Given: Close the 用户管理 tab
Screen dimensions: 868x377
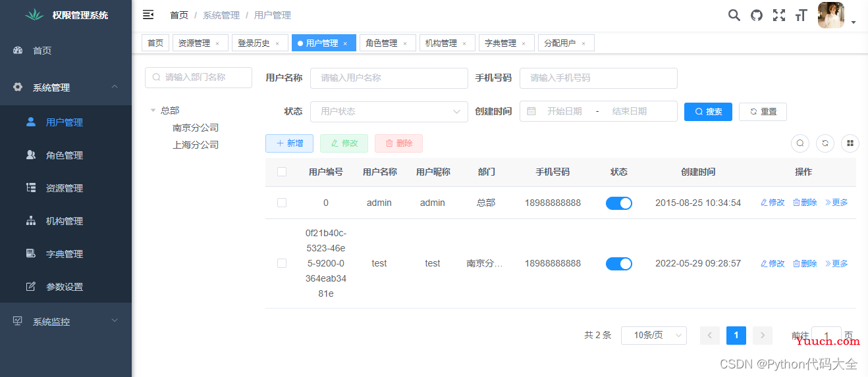Looking at the screenshot, I should pyautogui.click(x=345, y=43).
